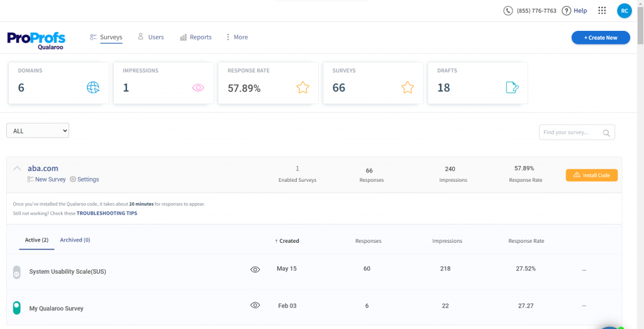Toggle the System Usability Scale(SUS) survey switch
This screenshot has width=644, height=329.
tap(16, 272)
